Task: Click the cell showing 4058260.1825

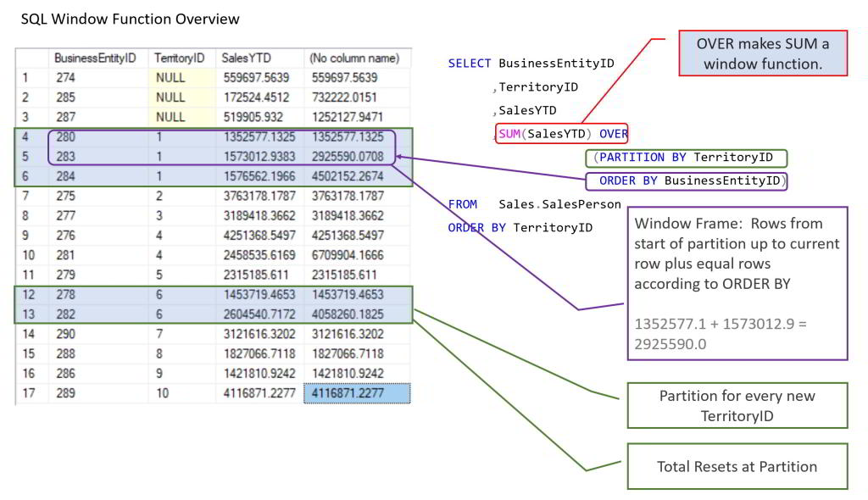Action: pos(348,314)
